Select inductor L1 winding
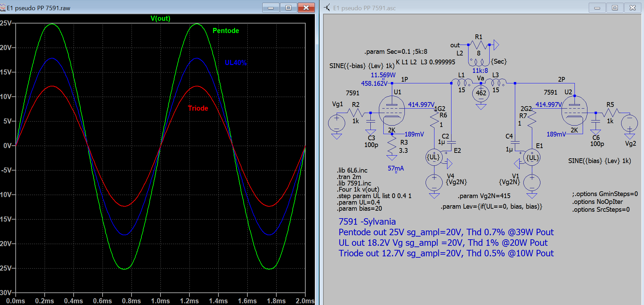The height and width of the screenshot is (305, 644). [x=462, y=83]
